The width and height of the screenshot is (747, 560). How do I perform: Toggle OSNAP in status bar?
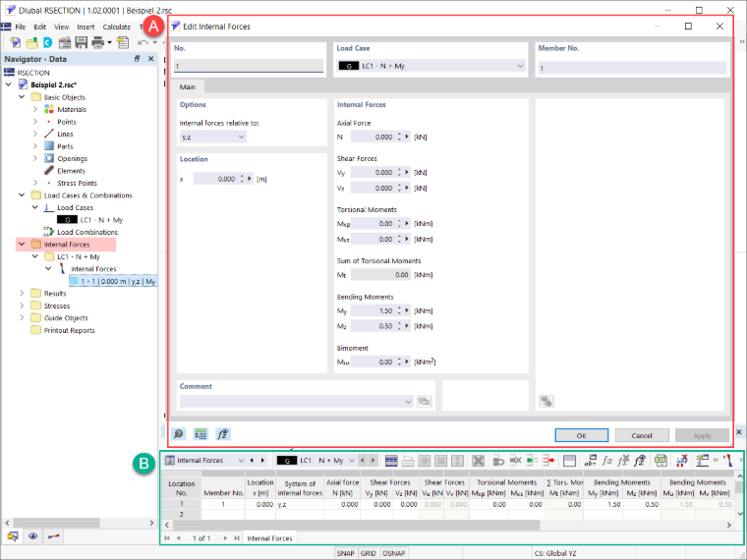[393, 553]
